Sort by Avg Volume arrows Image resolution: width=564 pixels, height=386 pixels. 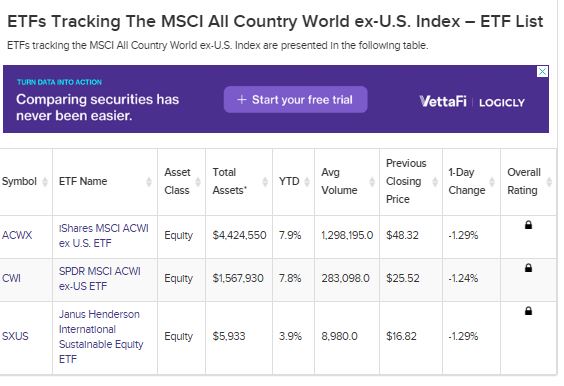pyautogui.click(x=372, y=182)
